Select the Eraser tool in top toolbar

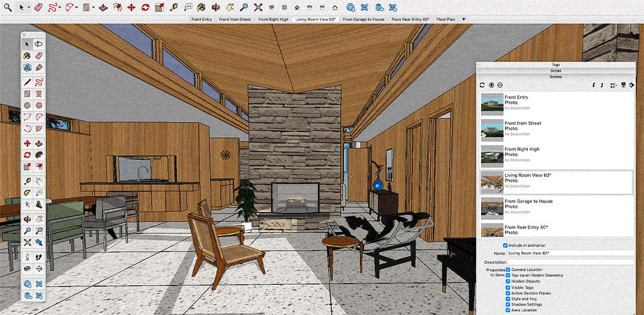[38, 8]
